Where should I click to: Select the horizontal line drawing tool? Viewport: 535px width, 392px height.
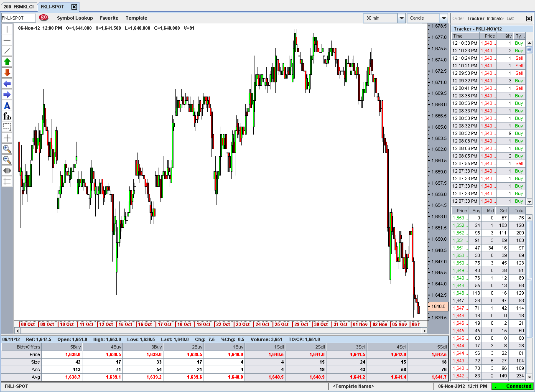7,40
